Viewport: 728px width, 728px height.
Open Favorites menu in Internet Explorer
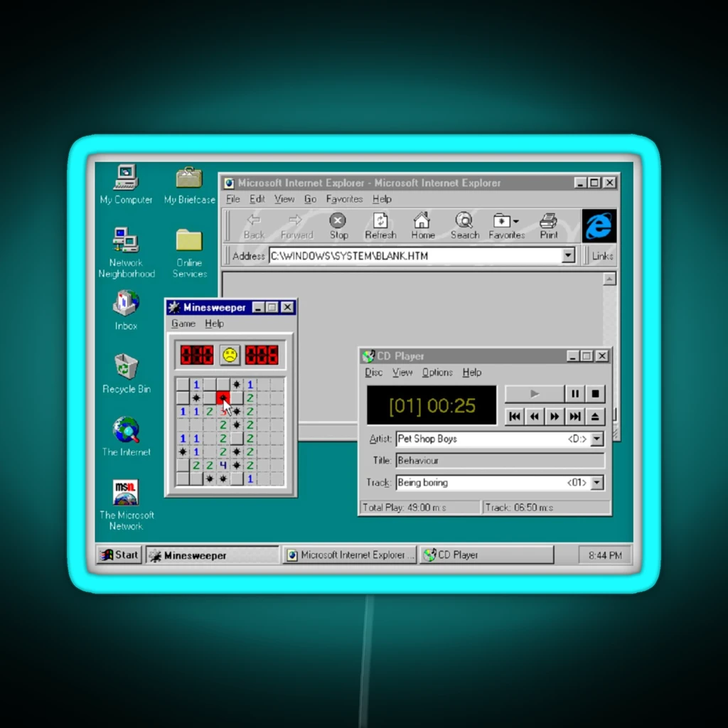344,199
